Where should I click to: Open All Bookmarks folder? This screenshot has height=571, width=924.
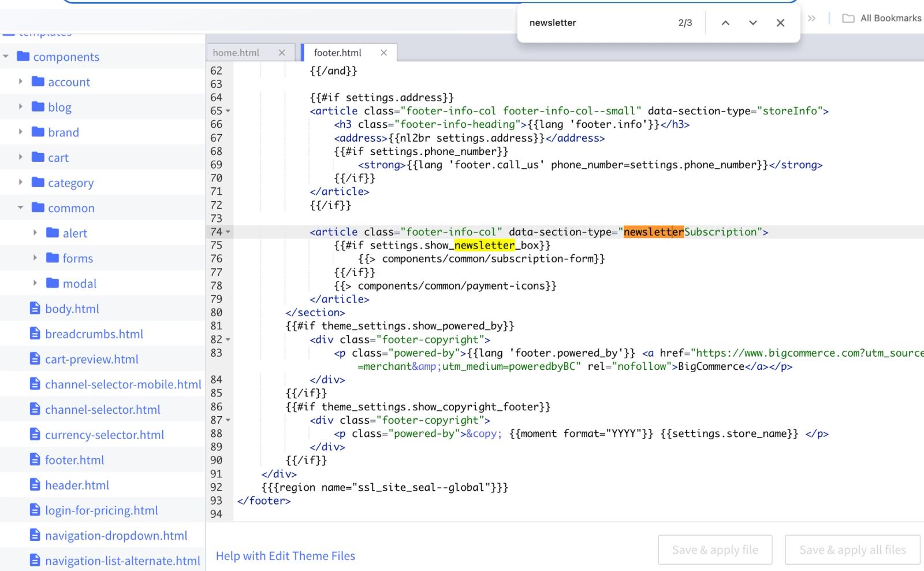click(x=882, y=18)
